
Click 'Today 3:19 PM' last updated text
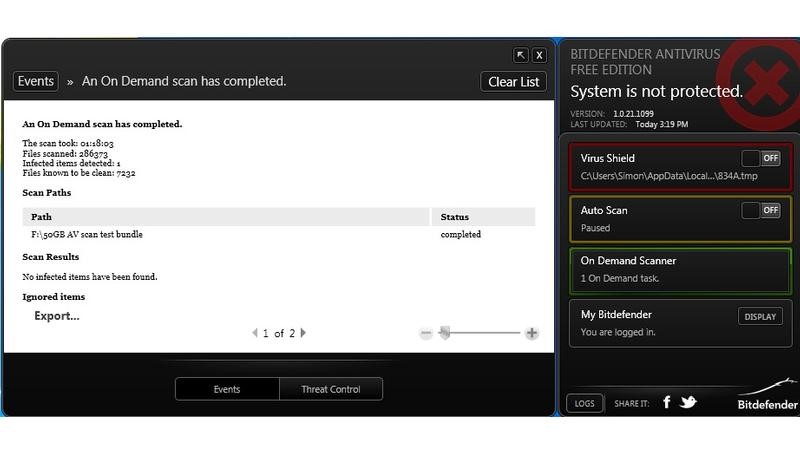[x=662, y=124]
